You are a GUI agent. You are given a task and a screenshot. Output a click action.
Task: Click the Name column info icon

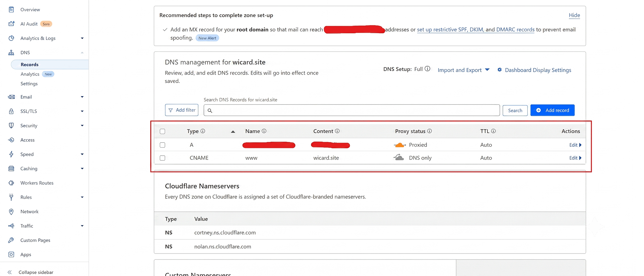click(264, 131)
